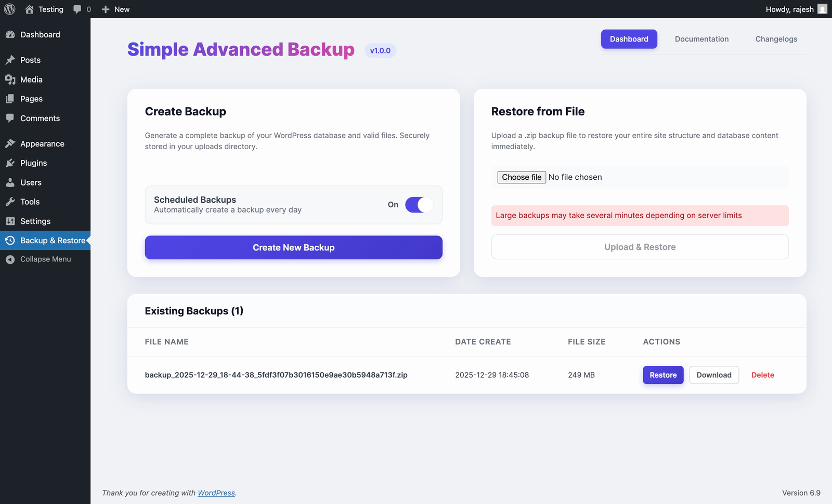Switch to the Changelogs tab
The height and width of the screenshot is (504, 832).
pos(776,39)
